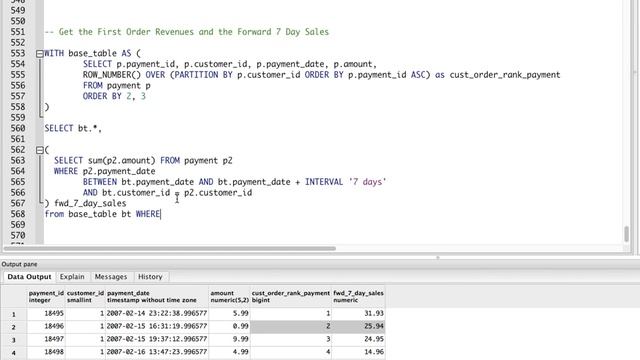Viewport: 640px width, 360px height.
Task: Click the cust_order_rank_payment column header
Action: pyautogui.click(x=291, y=296)
